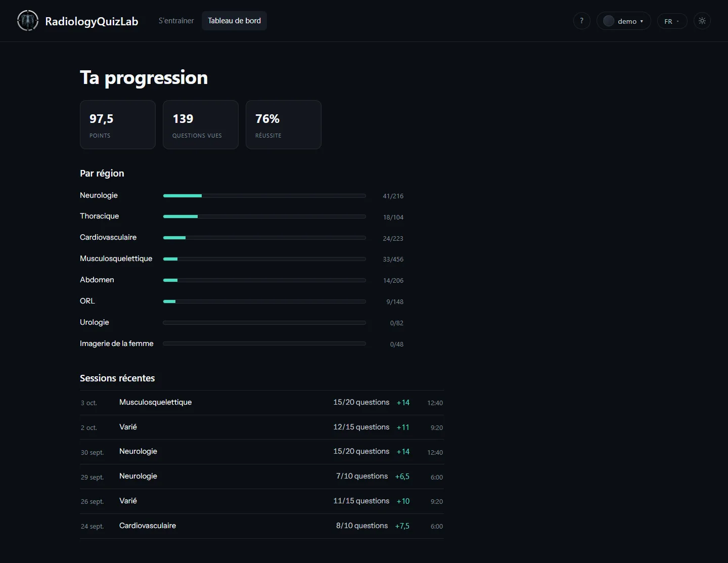728x563 pixels.
Task: Click the Cardiovasculaire progress bar
Action: tap(264, 238)
